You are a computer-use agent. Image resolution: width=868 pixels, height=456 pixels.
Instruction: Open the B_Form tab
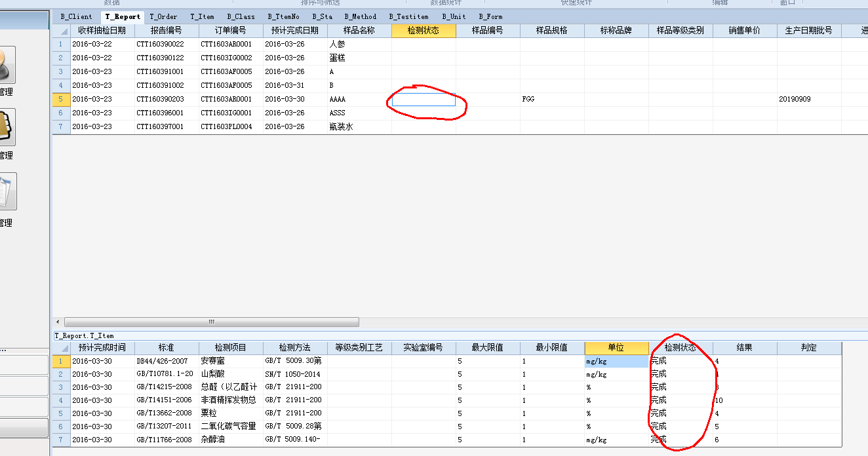click(x=490, y=16)
